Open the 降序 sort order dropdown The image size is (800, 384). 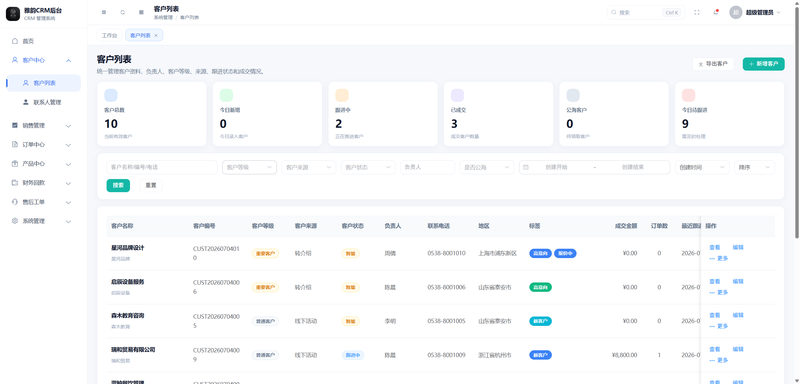coord(754,167)
